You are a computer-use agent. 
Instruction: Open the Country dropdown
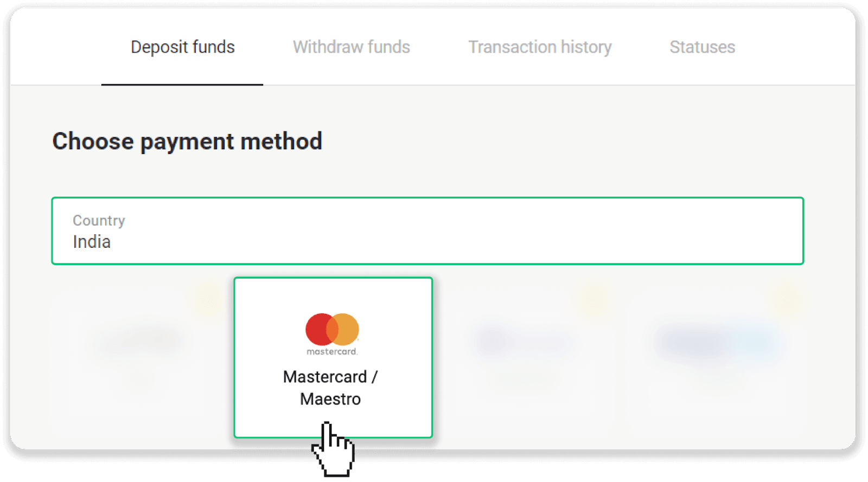tap(427, 231)
